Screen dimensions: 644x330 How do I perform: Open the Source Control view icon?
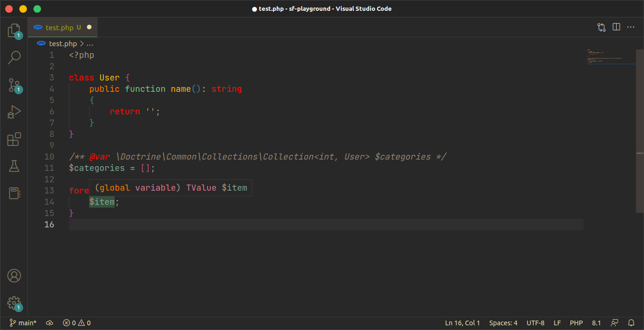(14, 85)
